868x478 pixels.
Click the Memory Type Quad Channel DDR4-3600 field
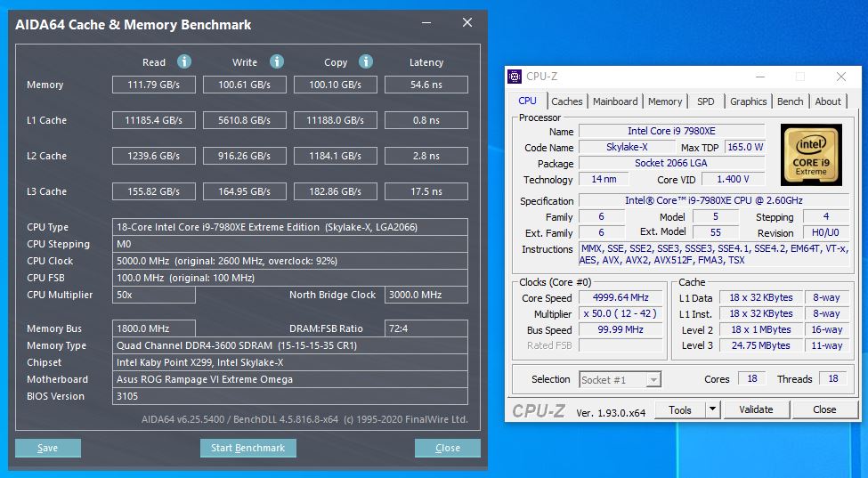pos(290,345)
